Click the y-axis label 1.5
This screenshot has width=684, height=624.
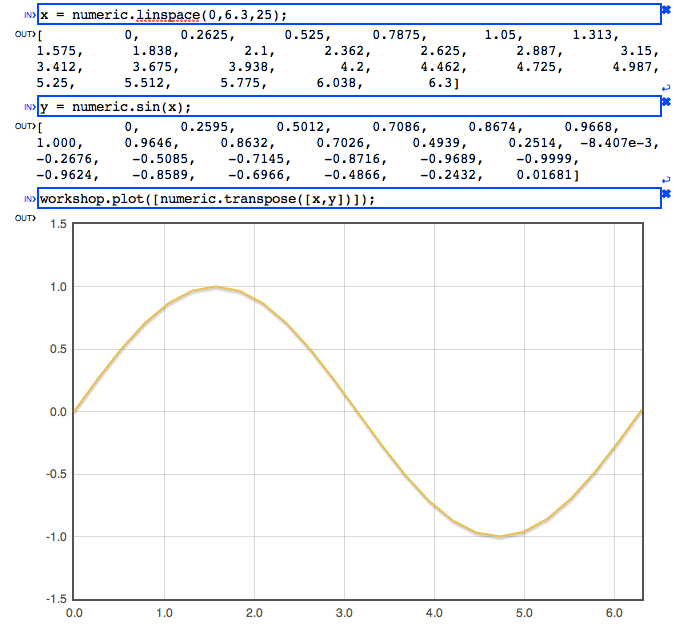point(58,224)
